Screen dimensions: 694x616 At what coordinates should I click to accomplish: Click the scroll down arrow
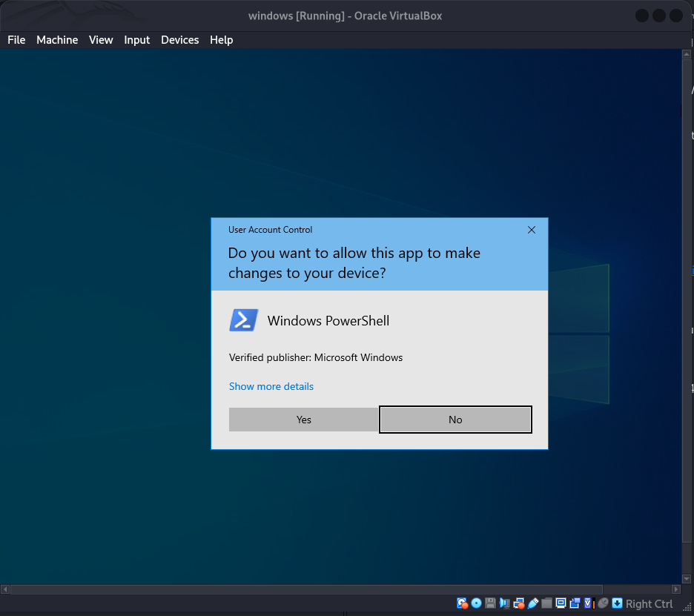(x=687, y=579)
